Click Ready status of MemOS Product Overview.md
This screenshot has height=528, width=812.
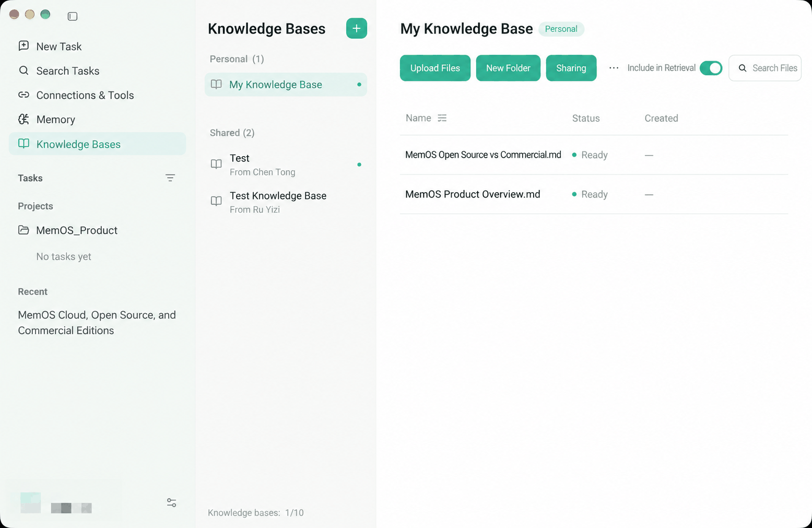coord(590,194)
